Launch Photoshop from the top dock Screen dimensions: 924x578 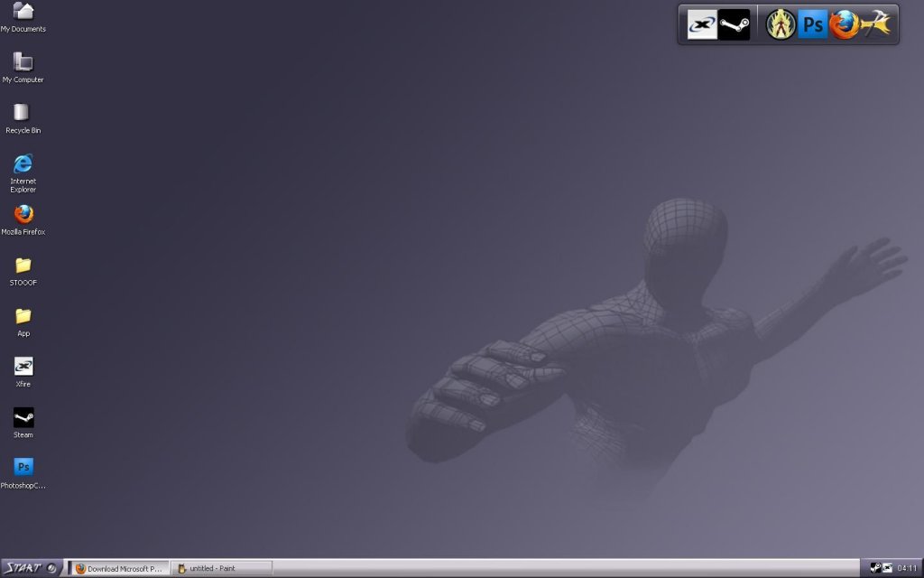(x=813, y=24)
